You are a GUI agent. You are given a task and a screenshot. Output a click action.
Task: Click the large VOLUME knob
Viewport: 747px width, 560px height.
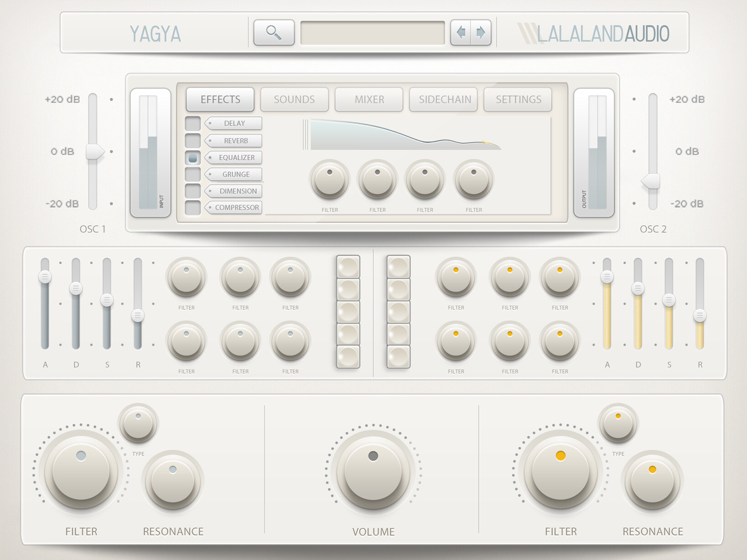373,469
